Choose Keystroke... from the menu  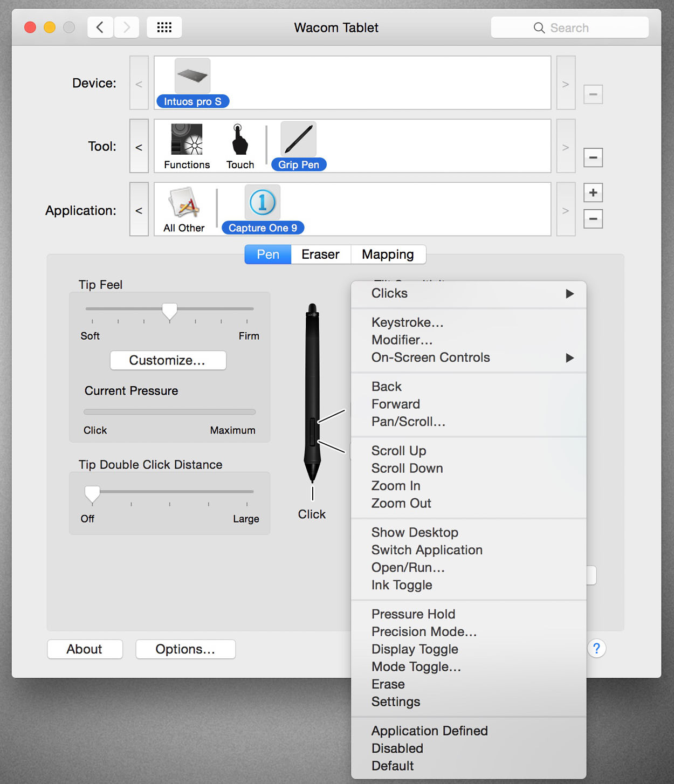469,322
